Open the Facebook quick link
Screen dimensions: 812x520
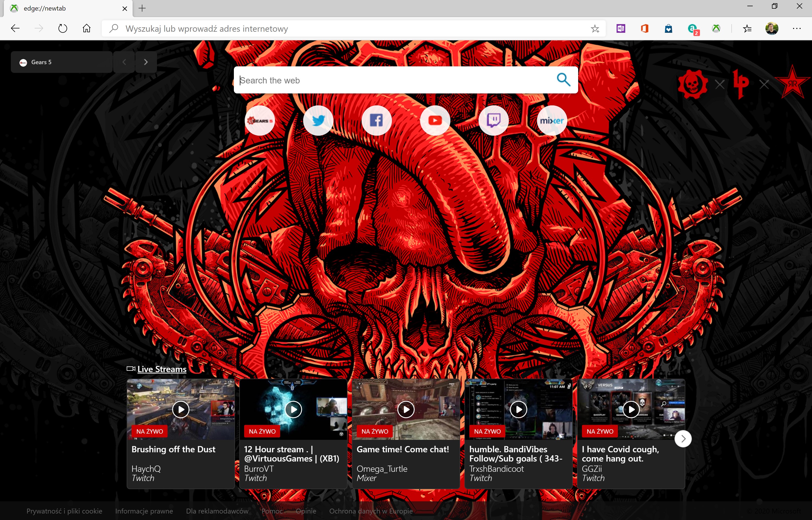(x=376, y=121)
